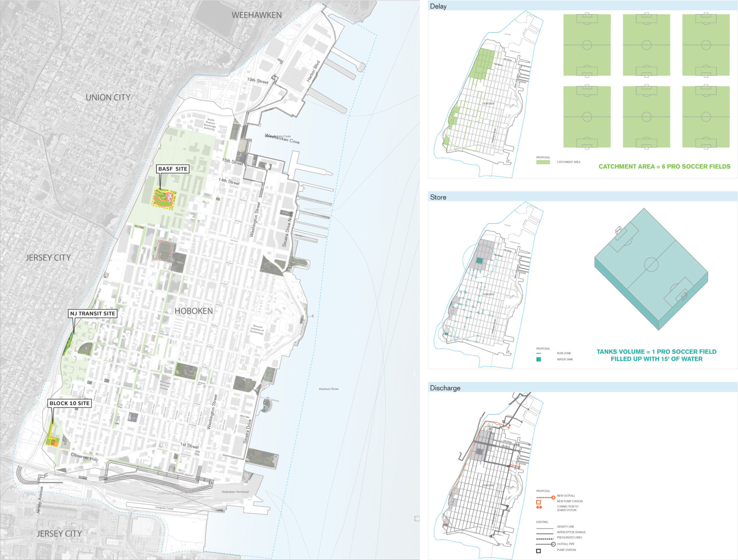Expand the Gravity Line legend entry

(545, 528)
